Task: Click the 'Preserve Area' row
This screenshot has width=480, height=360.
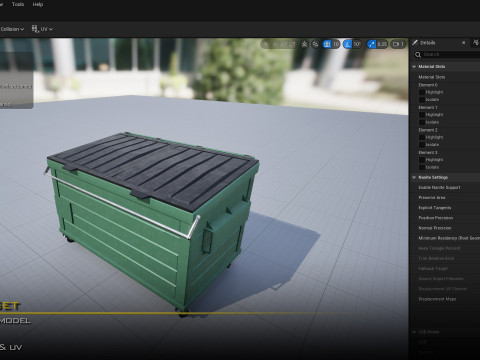Action: [x=445, y=198]
